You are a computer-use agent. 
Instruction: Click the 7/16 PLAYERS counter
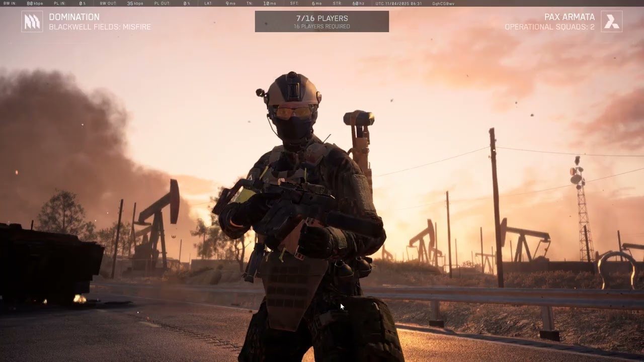point(322,18)
